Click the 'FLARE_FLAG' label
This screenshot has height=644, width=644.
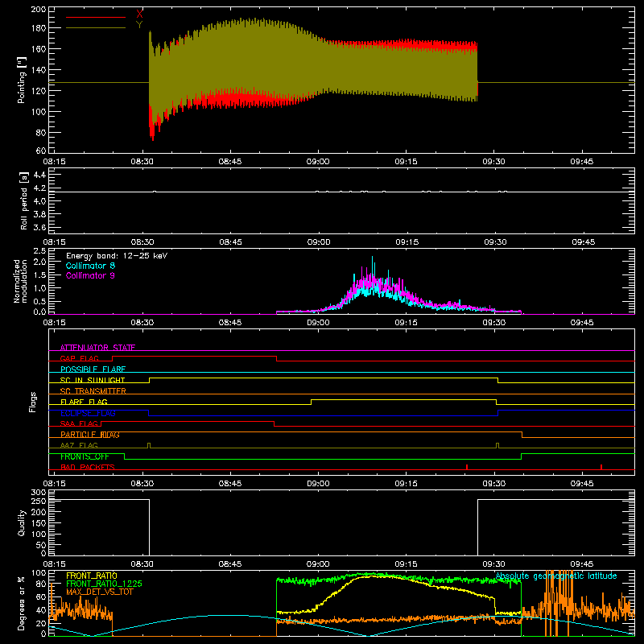84,402
